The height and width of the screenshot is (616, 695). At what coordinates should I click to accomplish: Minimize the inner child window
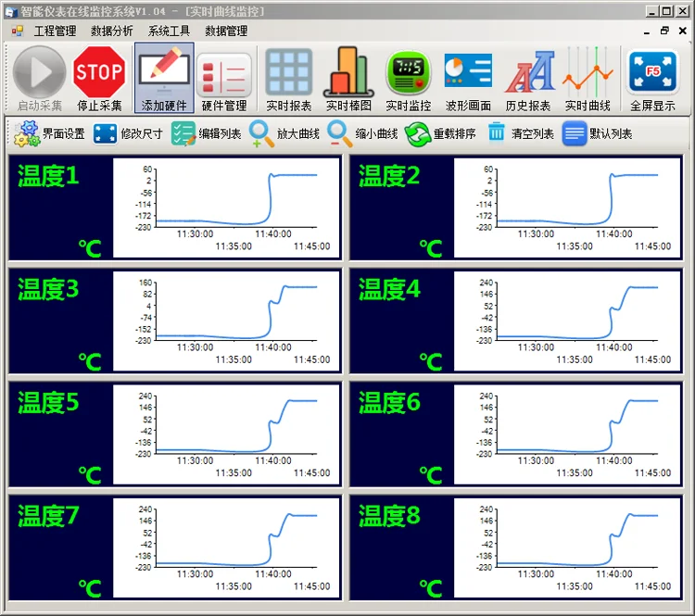(647, 31)
